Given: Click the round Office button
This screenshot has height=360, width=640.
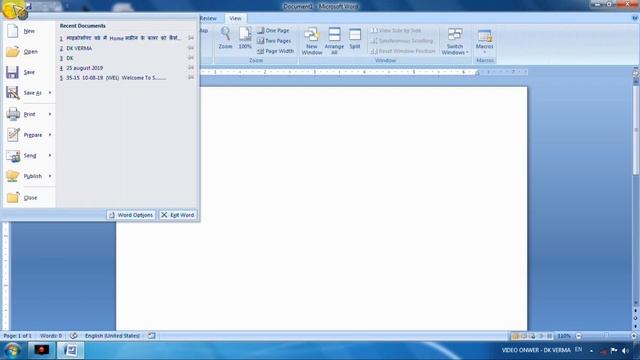Looking at the screenshot, I should pos(12,9).
